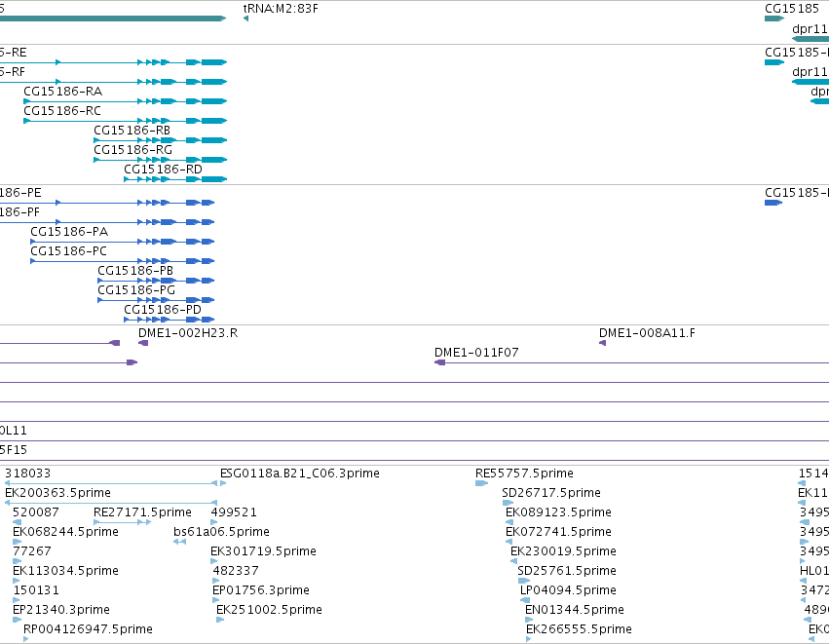
Task: Select the 482337 EST label
Action: [x=236, y=571]
